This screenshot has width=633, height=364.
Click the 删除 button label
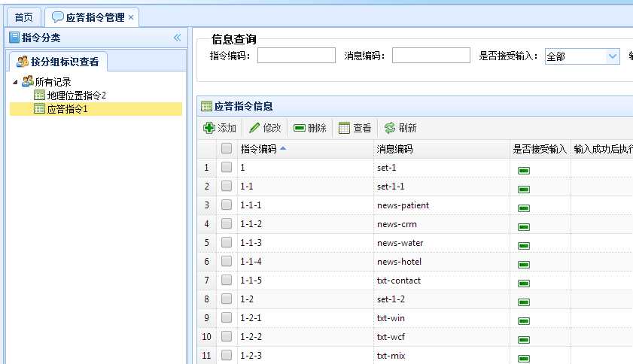point(317,128)
